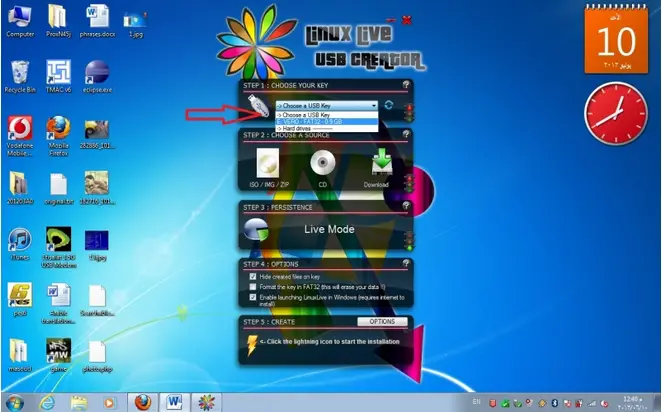
Task: Click the Step 2 traffic light indicator
Action: [x=409, y=183]
